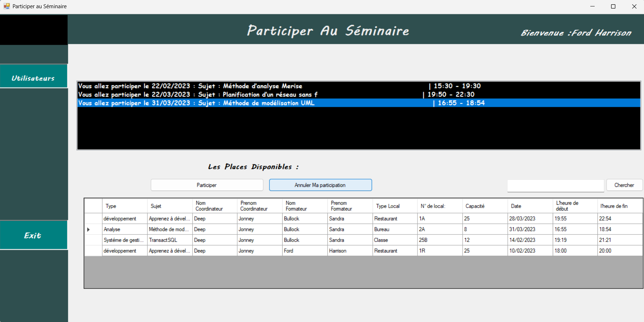Click the Nom Formateur column header
The width and height of the screenshot is (644, 322).
point(305,206)
